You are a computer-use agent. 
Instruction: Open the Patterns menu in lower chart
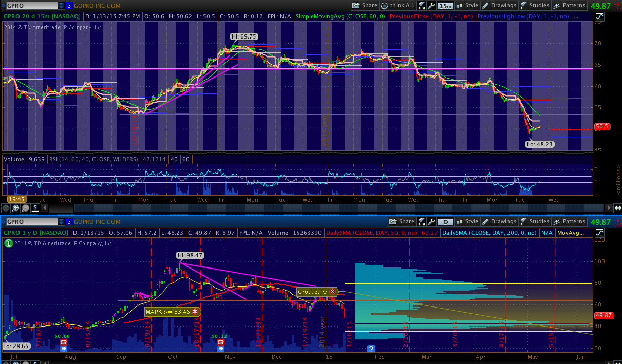coord(569,222)
